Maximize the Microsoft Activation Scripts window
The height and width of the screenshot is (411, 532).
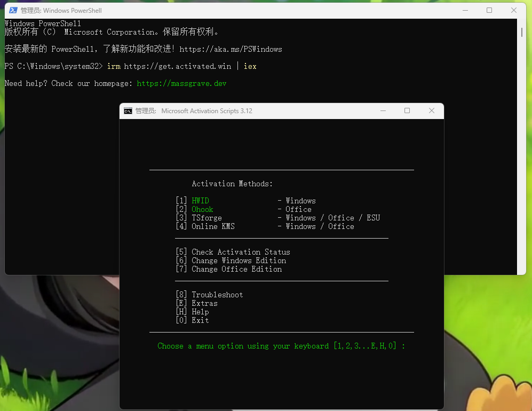point(407,110)
